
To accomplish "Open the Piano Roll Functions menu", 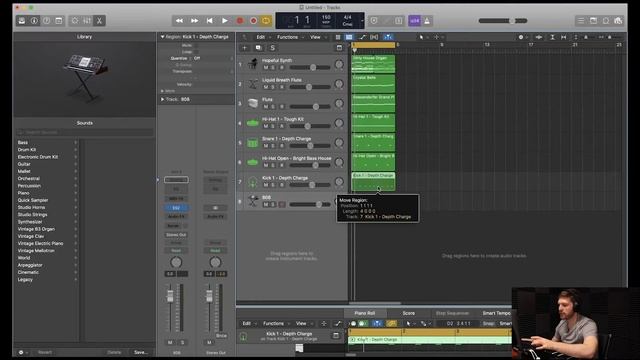I will point(273,323).
